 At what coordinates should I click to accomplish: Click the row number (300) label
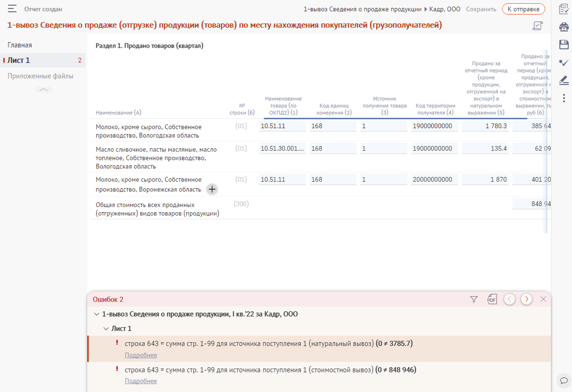point(241,204)
